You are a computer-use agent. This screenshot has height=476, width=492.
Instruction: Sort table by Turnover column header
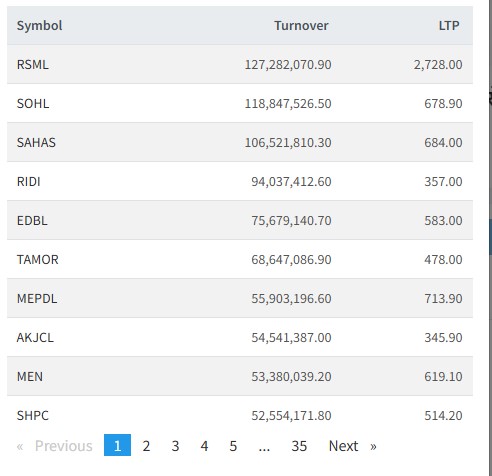pyautogui.click(x=301, y=26)
